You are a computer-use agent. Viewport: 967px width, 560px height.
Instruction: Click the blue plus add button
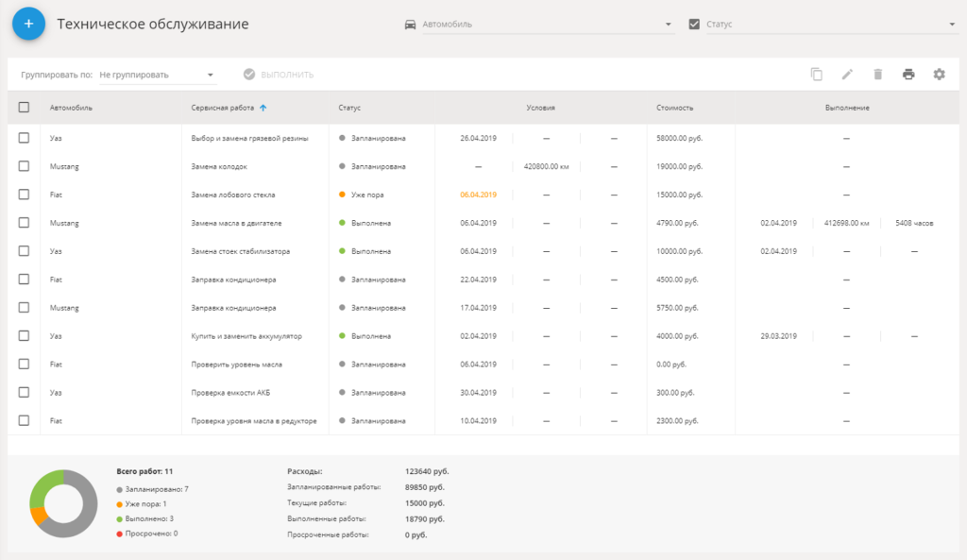pos(28,24)
